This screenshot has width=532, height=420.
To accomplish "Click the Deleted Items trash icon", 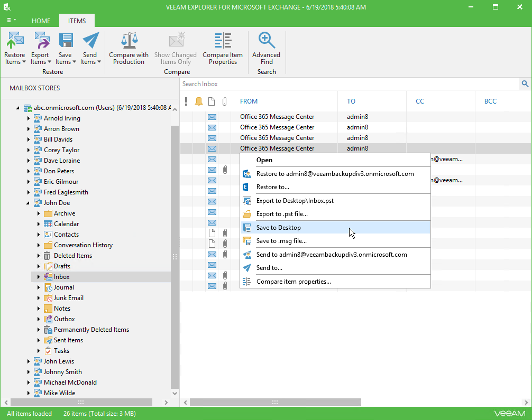I will [x=47, y=256].
